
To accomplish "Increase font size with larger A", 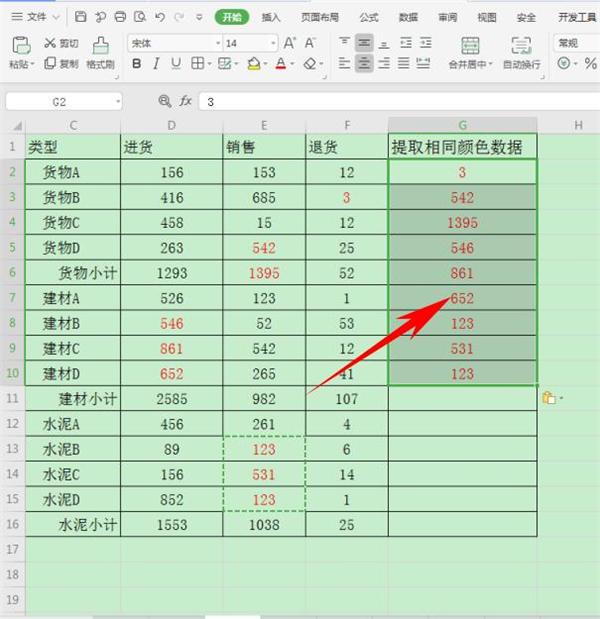I will [x=289, y=43].
